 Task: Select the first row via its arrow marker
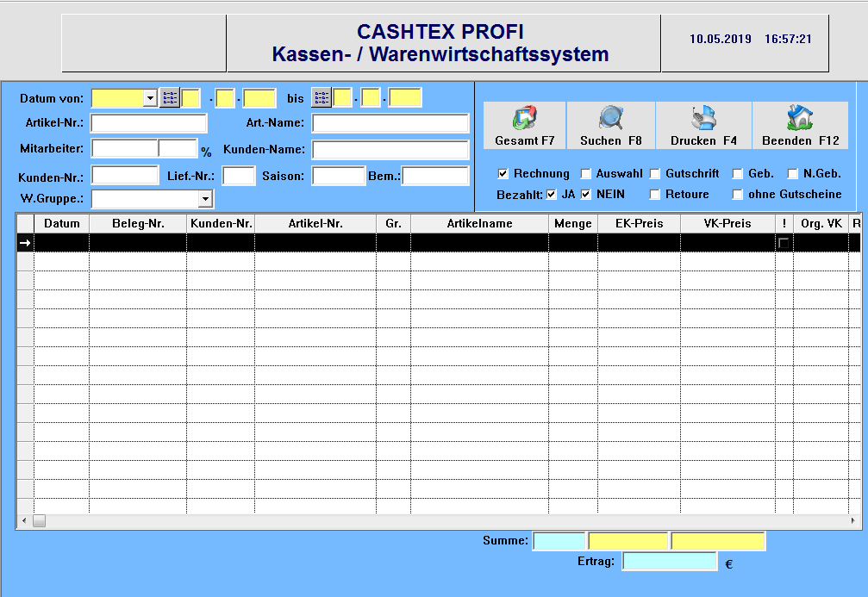click(x=25, y=243)
